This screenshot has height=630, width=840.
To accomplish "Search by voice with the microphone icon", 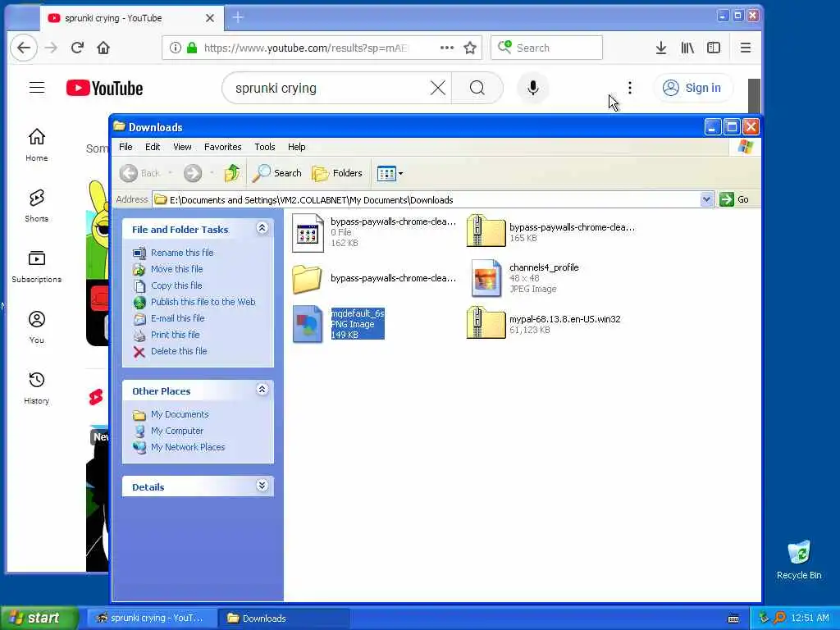I will click(x=532, y=88).
